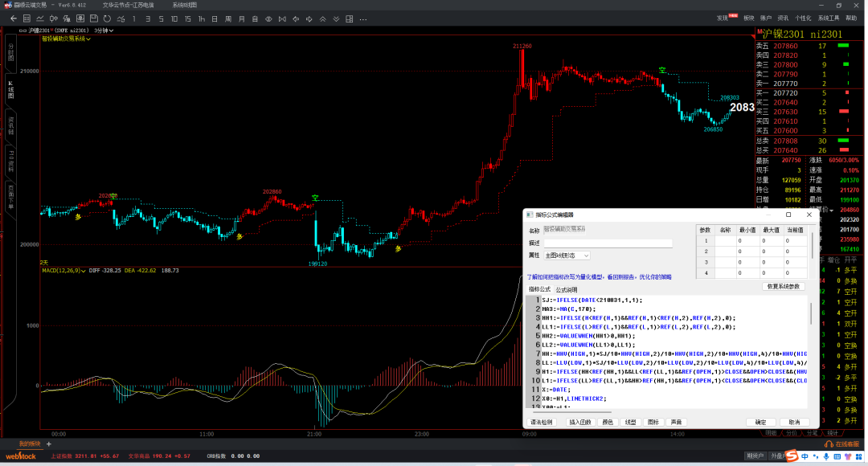Screen dimensions: 868x466
Task: Confirm with 确定 button
Action: [760, 423]
